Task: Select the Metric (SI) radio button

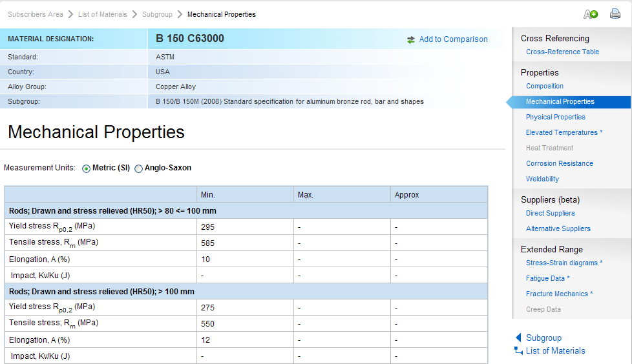Action: tap(87, 168)
